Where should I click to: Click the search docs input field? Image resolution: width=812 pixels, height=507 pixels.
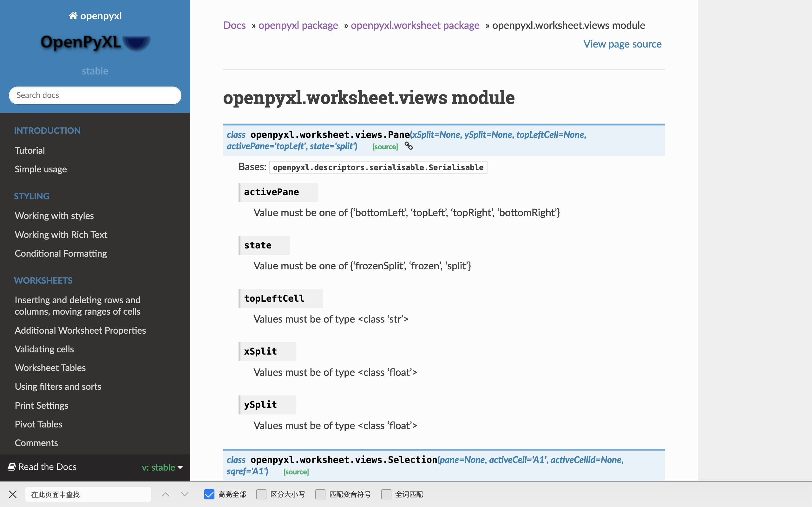click(x=95, y=95)
